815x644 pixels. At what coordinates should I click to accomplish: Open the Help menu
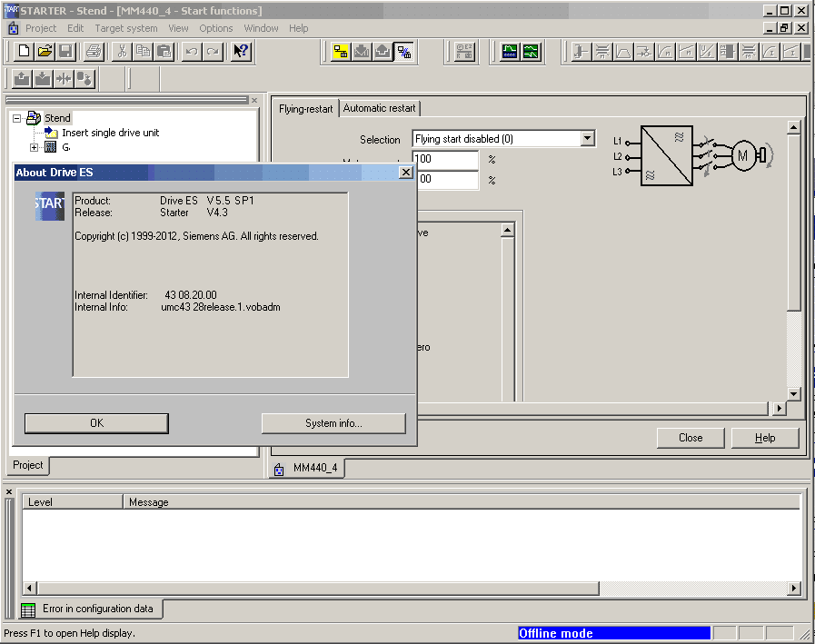coord(299,28)
